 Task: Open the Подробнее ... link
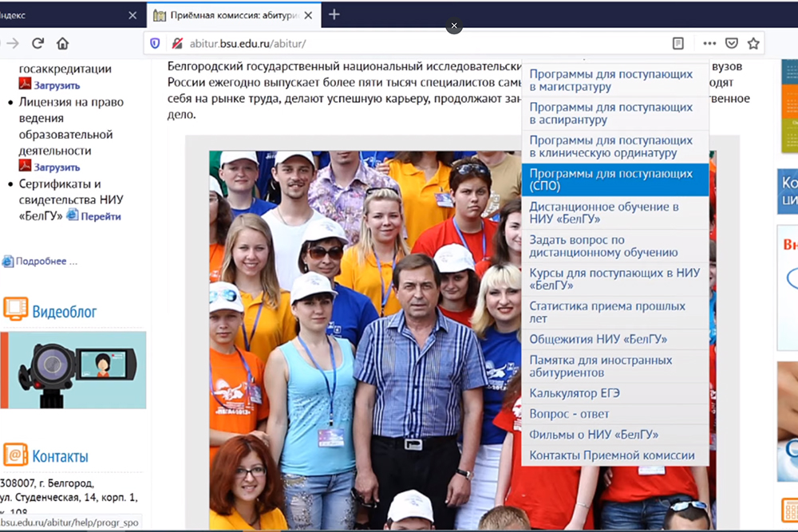[46, 261]
